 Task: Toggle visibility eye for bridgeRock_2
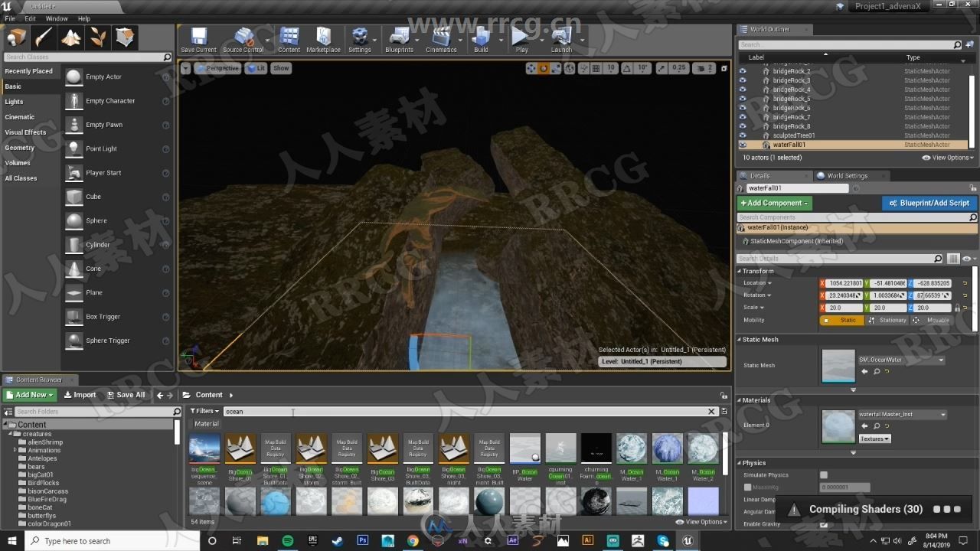[x=742, y=71]
